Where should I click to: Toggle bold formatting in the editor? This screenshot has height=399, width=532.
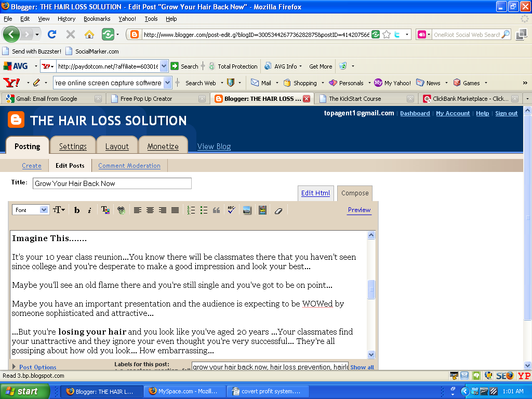pyautogui.click(x=77, y=210)
